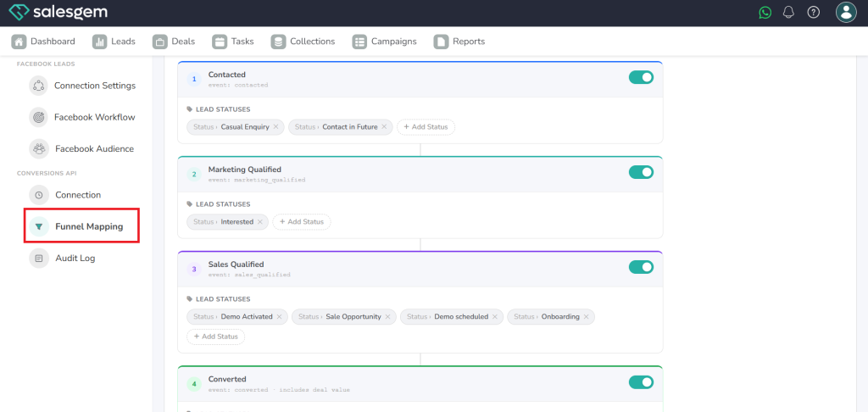Open Tasks section
868x412 pixels.
tap(233, 42)
